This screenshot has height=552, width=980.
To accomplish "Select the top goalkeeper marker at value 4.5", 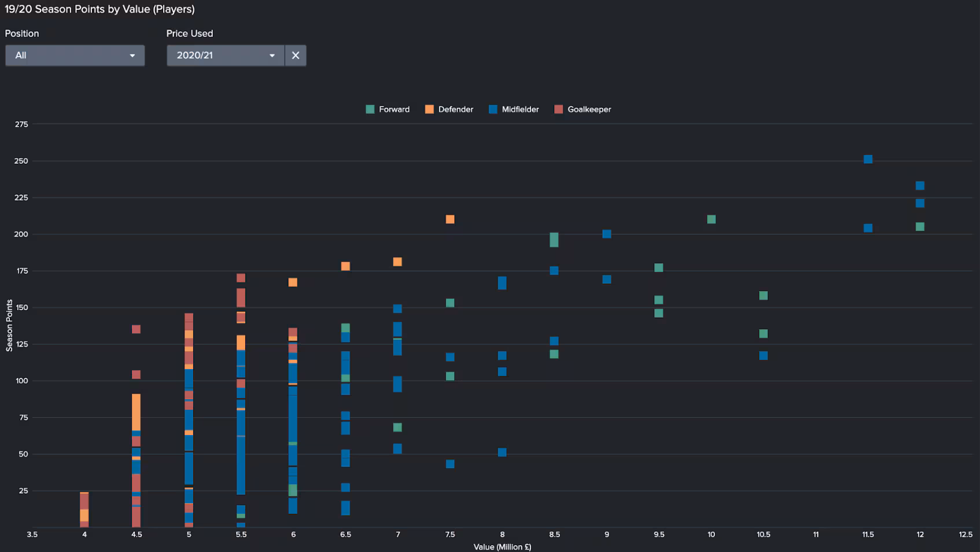I will pyautogui.click(x=136, y=329).
